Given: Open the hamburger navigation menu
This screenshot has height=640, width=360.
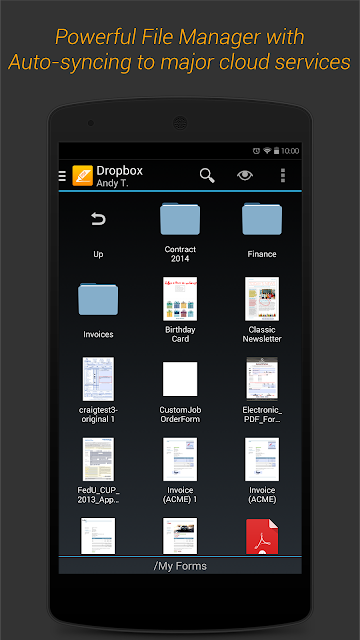Looking at the screenshot, I should coord(62,176).
